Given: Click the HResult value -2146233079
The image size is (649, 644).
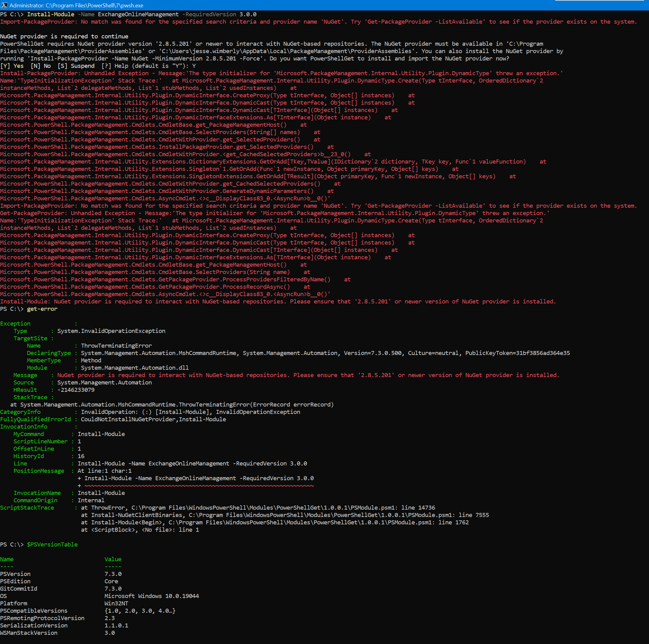Looking at the screenshot, I should click(76, 390).
